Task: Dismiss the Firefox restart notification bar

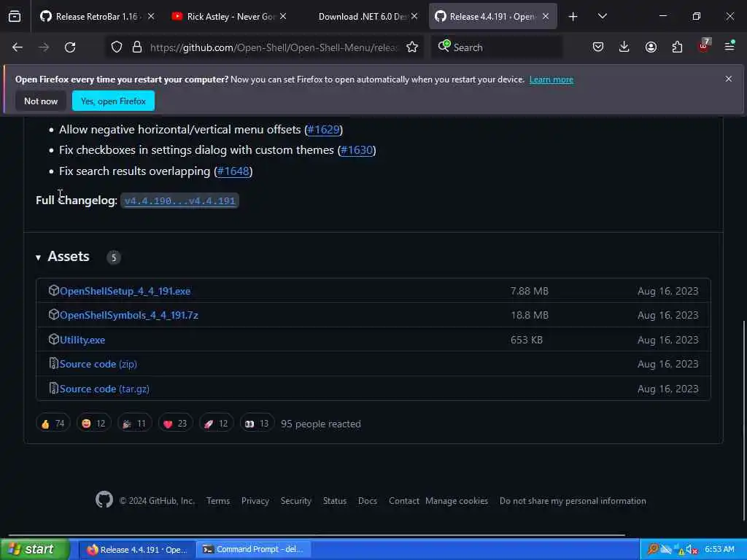Action: 729,79
